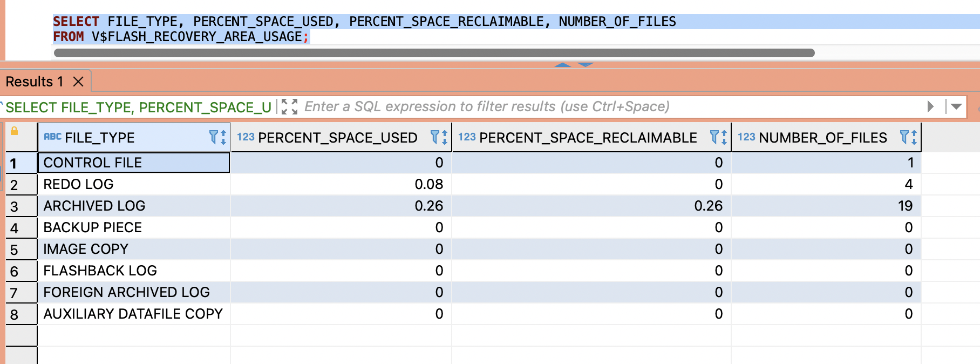Collapse results panel using the down arrow
Image resolution: width=980 pixels, height=364 pixels.
pos(586,65)
